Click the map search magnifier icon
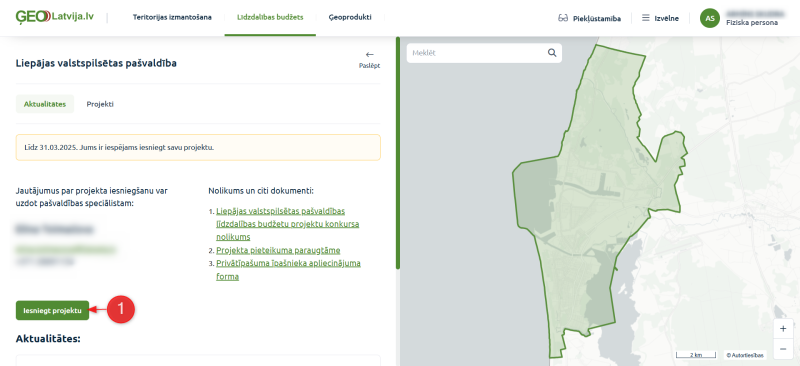 [x=552, y=53]
